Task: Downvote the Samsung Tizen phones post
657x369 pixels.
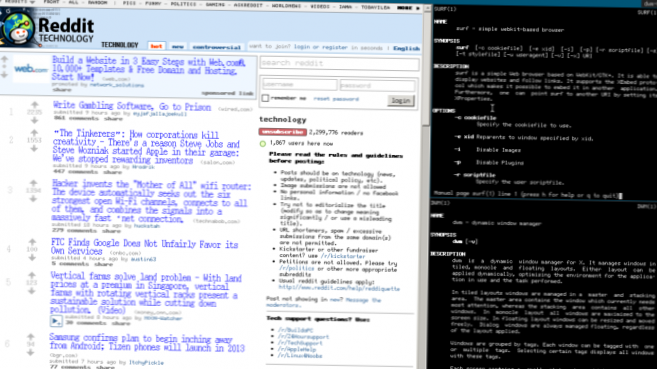Action: point(31,353)
